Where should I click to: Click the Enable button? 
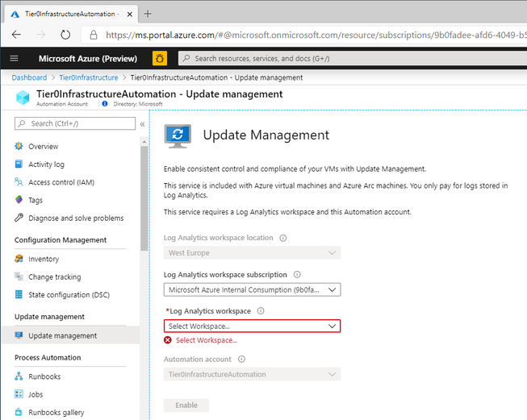[x=186, y=405]
